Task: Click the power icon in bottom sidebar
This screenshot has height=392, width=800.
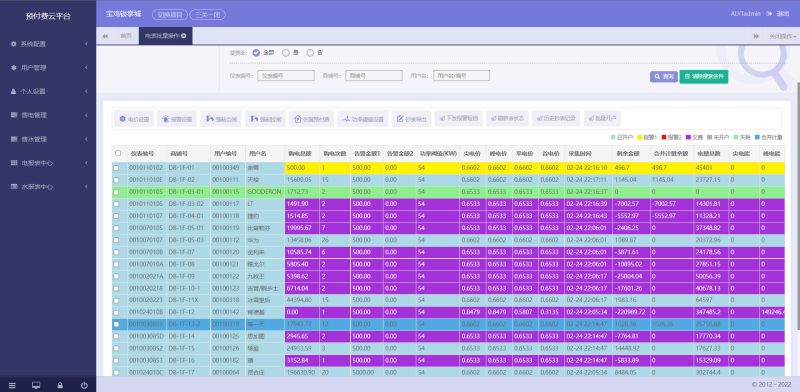Action: 84,385
